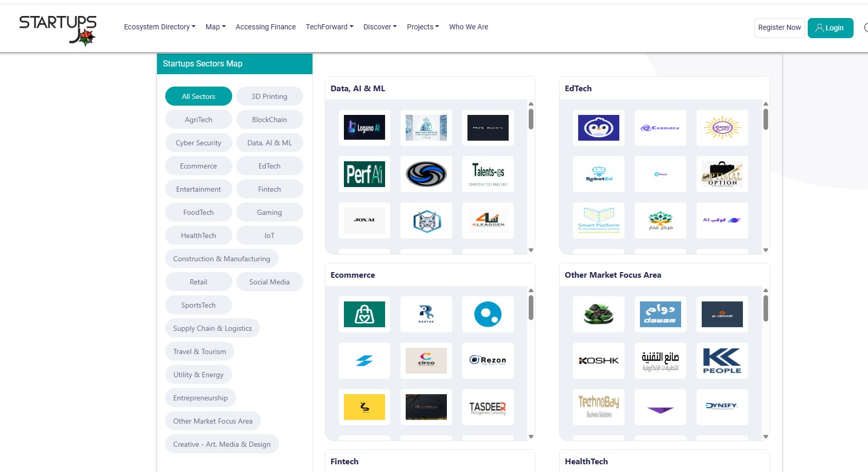The image size is (868, 472).
Task: Select the Travel & Tourism sector pill
Action: 200,351
